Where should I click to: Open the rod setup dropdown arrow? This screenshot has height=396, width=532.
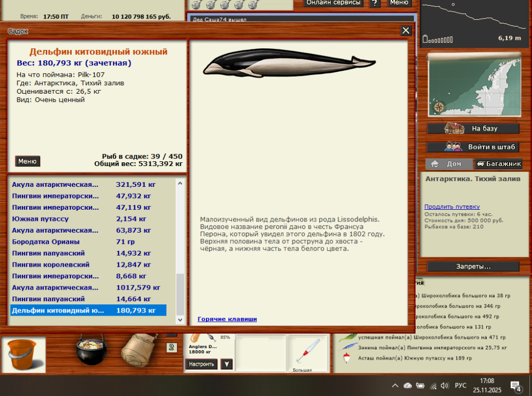coord(227,364)
